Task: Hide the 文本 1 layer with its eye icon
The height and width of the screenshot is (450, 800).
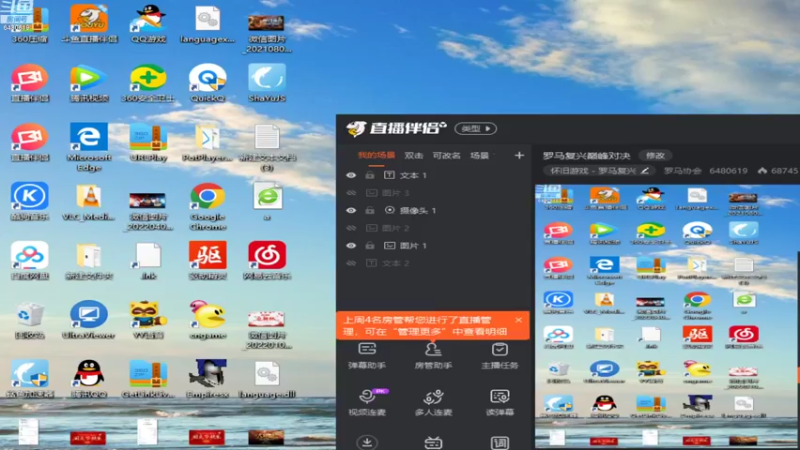Action: (351, 175)
